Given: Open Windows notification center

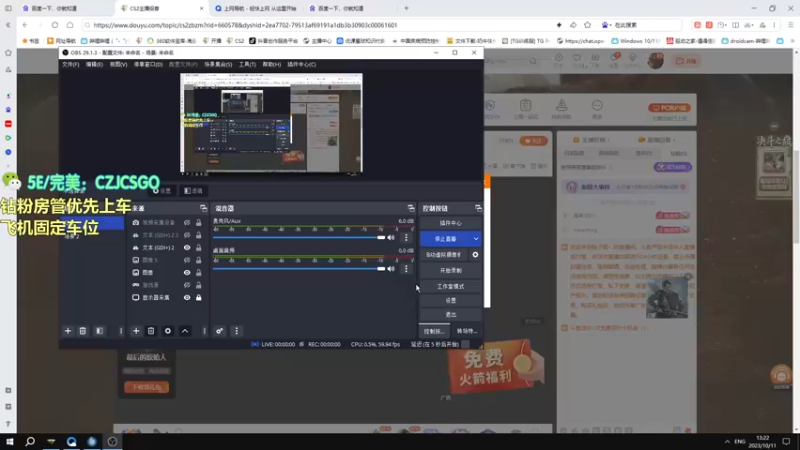Looking at the screenshot, I should tap(786, 442).
